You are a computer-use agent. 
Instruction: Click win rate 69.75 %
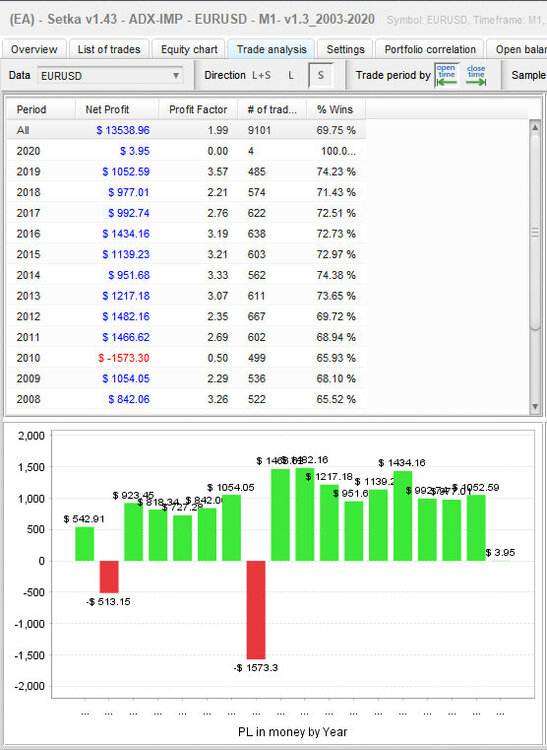point(336,130)
